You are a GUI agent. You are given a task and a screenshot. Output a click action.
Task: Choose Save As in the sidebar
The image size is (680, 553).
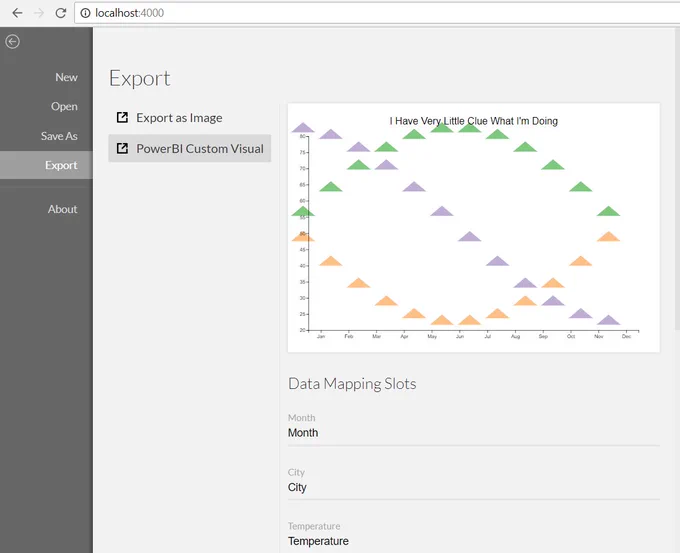pos(59,136)
